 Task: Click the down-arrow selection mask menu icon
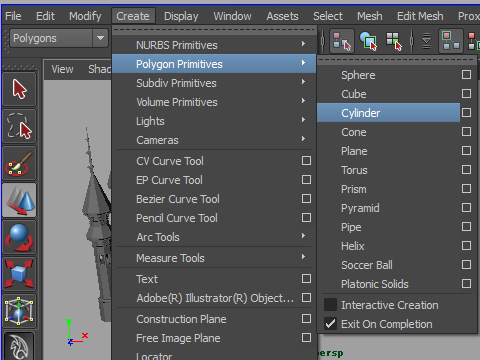click(x=426, y=41)
